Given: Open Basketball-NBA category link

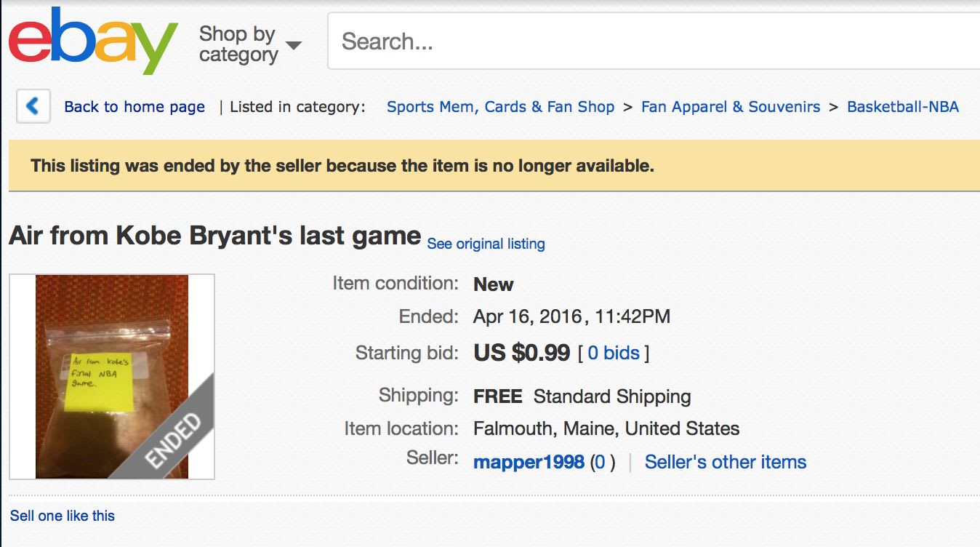Looking at the screenshot, I should tap(902, 107).
